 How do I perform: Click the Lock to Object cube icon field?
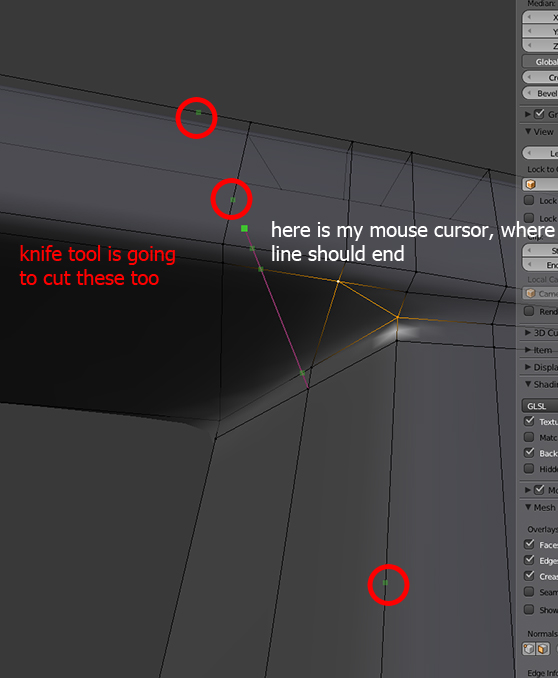click(540, 185)
